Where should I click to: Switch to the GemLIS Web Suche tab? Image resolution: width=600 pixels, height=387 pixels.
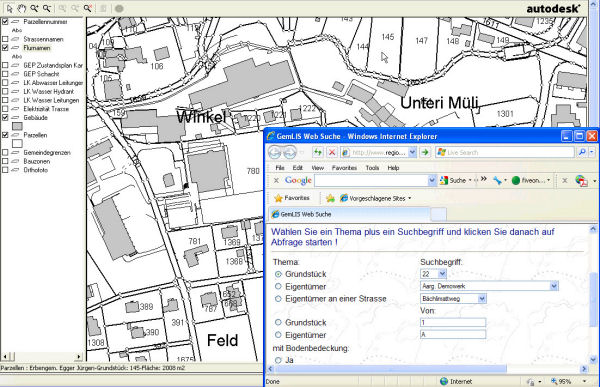349,214
